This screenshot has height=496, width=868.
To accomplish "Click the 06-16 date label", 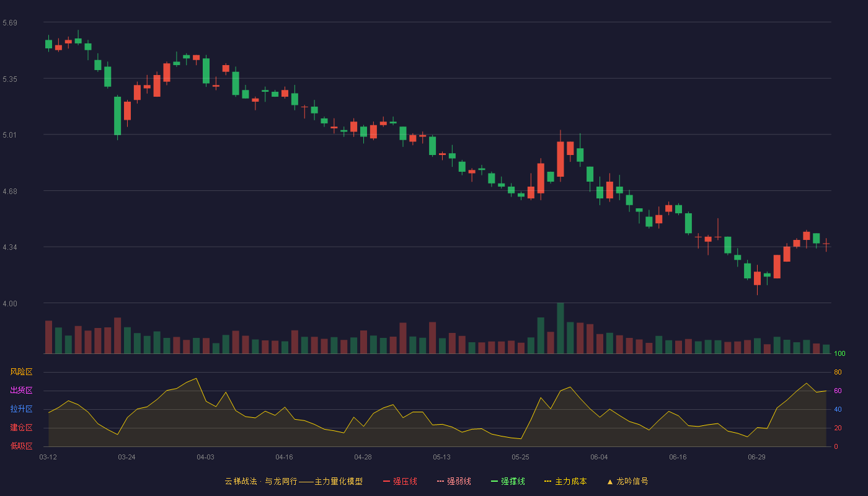I will 678,457.
